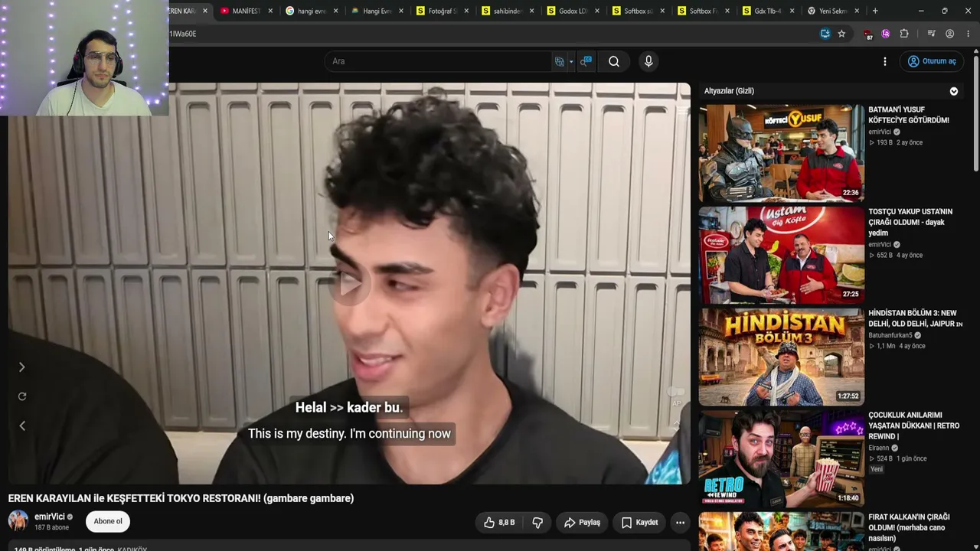
Task: Switch to the 'Hangi Evre' tab with rainbow icon
Action: 377,11
